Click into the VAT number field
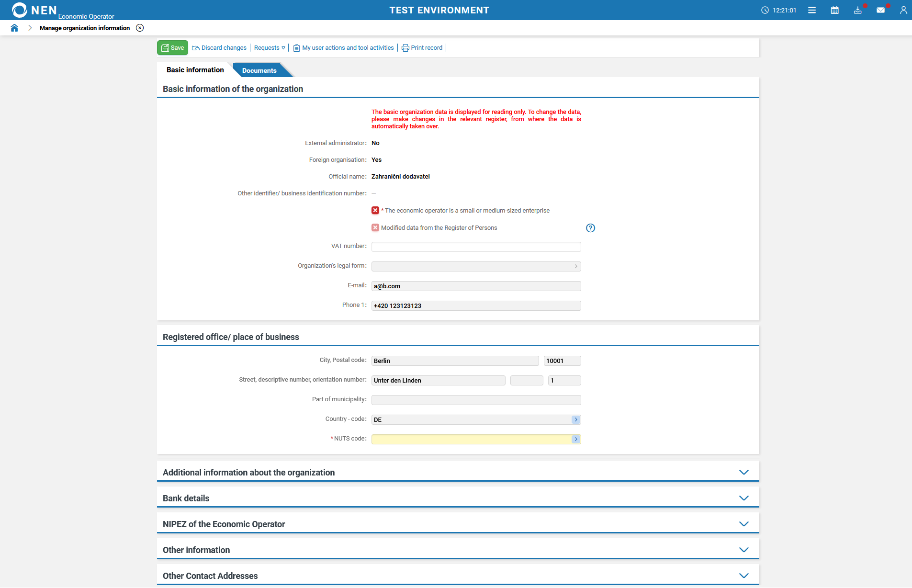The height and width of the screenshot is (588, 912). tap(476, 247)
